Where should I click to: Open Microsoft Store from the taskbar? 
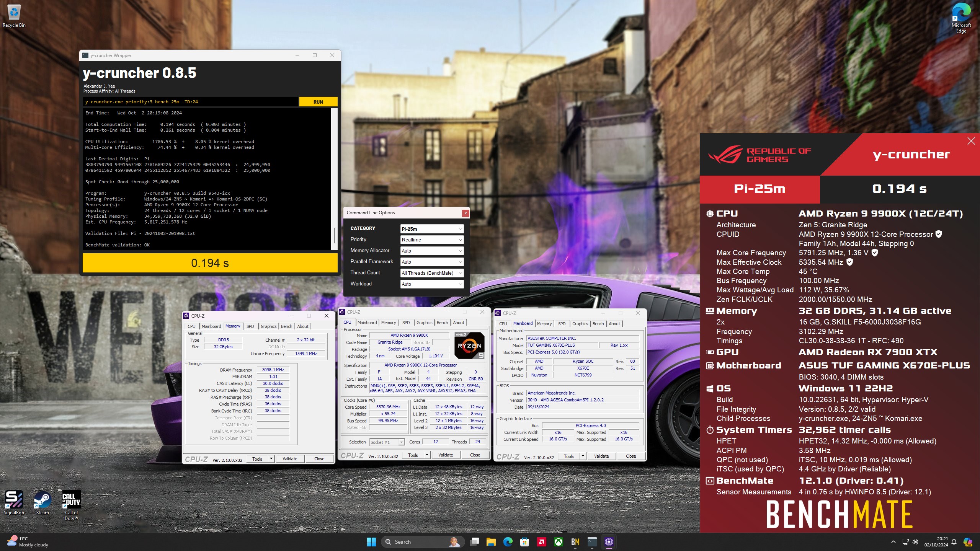525,542
